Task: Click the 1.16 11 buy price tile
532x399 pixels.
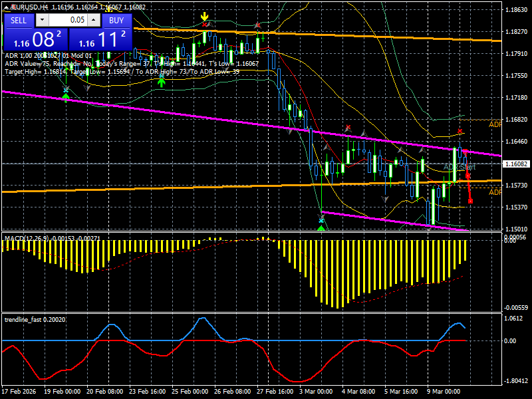Action: tap(100, 39)
